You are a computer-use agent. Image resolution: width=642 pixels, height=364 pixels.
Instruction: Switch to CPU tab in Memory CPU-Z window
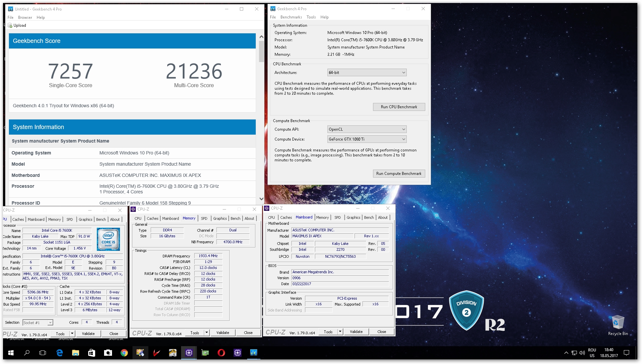(x=138, y=218)
